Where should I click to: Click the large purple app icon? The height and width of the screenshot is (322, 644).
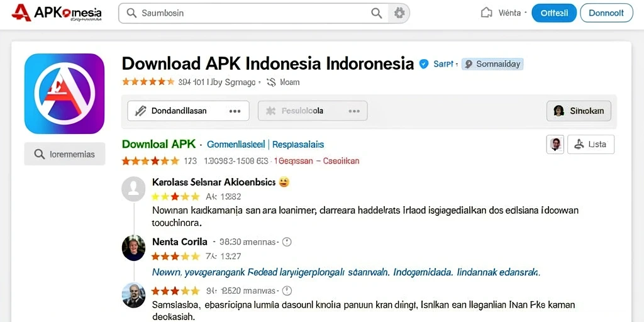pyautogui.click(x=65, y=94)
